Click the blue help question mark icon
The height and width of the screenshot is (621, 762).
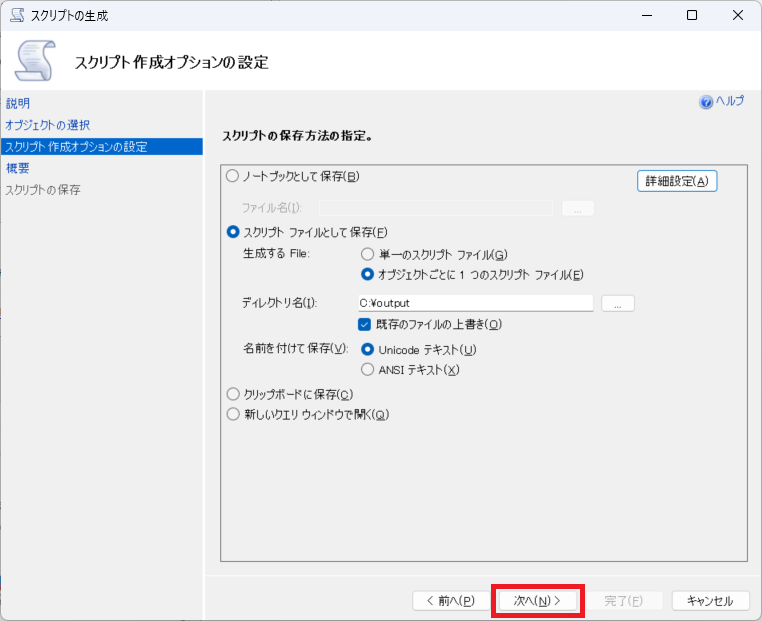[x=706, y=102]
